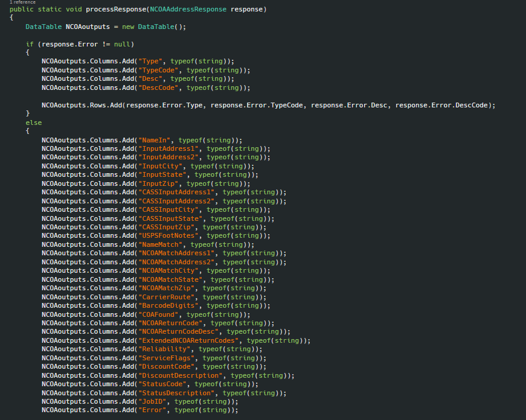Click the response.Error != null condition
This screenshot has width=526, height=420.
[86, 44]
